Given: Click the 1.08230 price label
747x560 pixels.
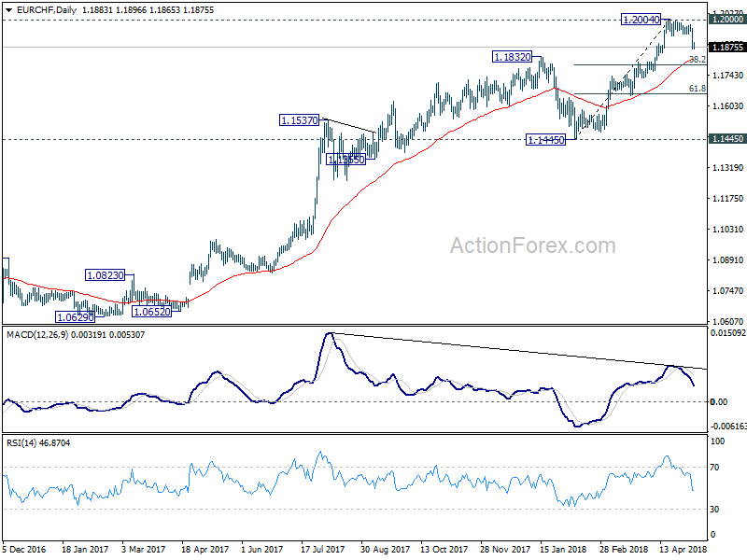Looking at the screenshot, I should (105, 274).
